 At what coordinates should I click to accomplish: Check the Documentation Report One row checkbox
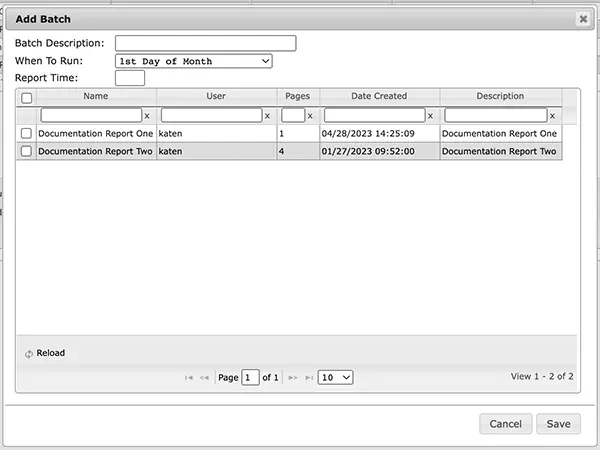pyautogui.click(x=26, y=133)
